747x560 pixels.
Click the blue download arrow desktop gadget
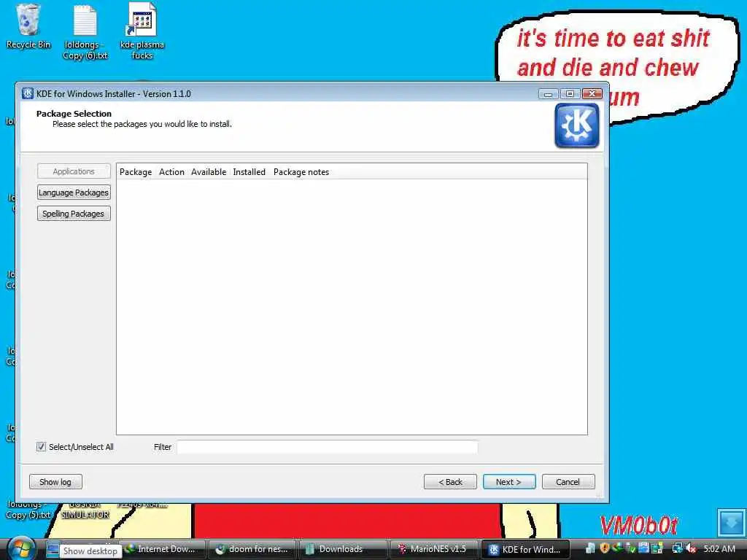click(x=731, y=522)
